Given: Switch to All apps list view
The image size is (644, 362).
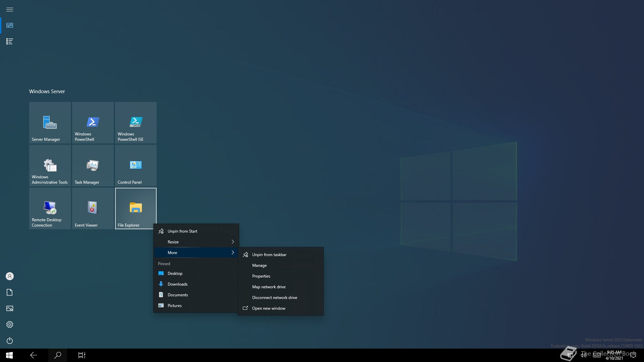Looking at the screenshot, I should point(10,42).
